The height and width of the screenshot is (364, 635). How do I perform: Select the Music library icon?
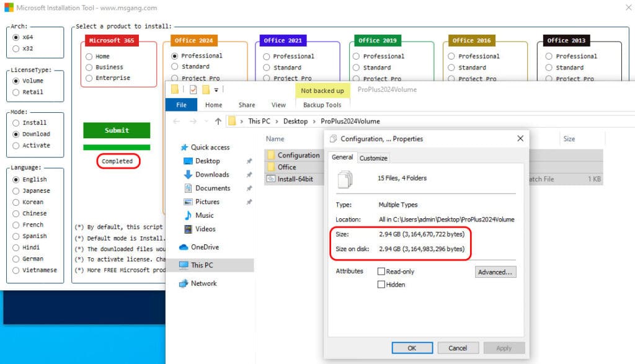tap(189, 215)
